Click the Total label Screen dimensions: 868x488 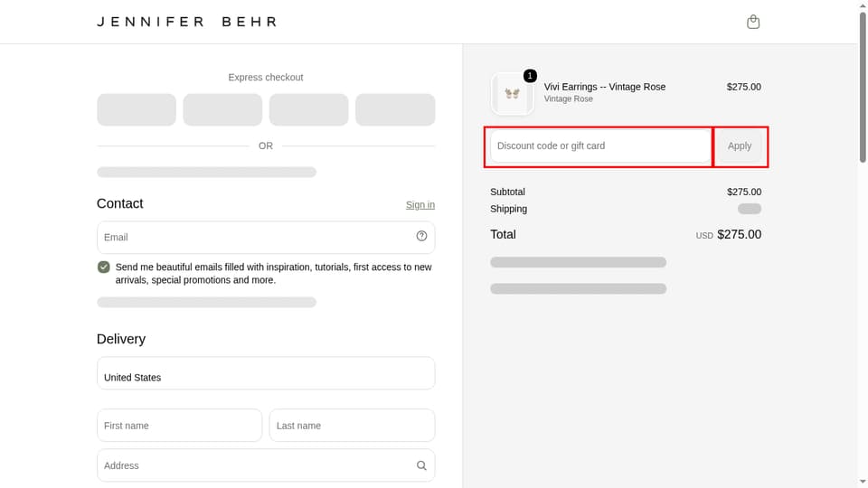(504, 235)
